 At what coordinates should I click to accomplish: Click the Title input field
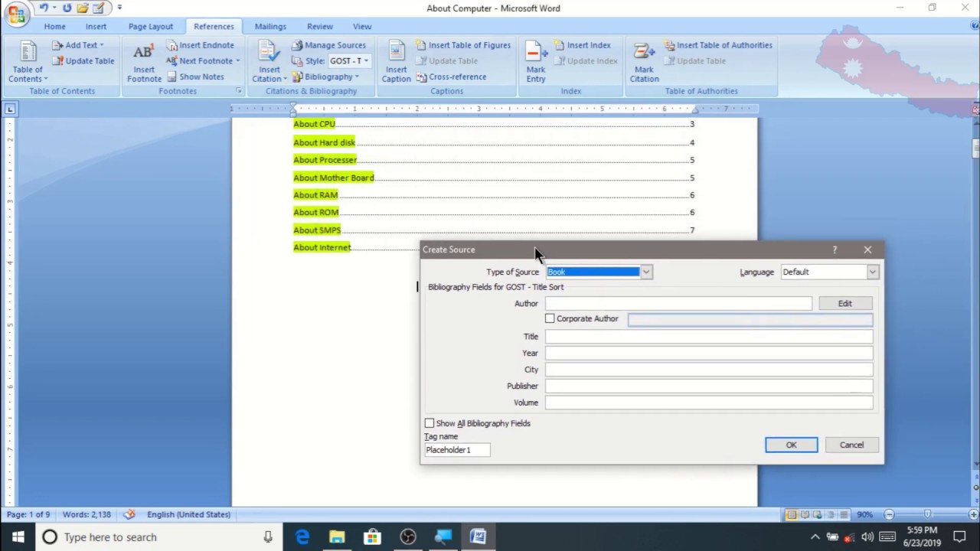click(x=709, y=337)
